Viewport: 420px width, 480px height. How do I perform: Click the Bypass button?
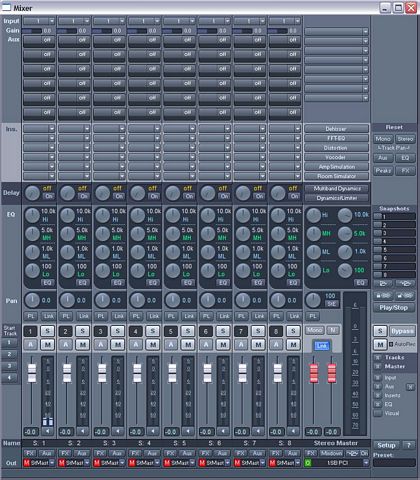(402, 331)
